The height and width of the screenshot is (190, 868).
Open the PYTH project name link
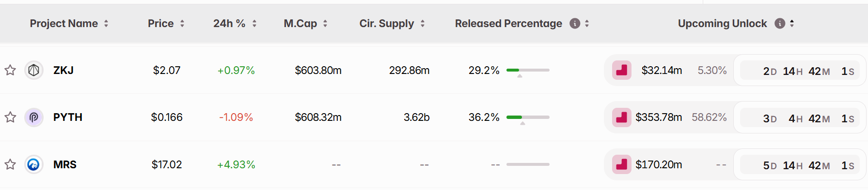[68, 117]
